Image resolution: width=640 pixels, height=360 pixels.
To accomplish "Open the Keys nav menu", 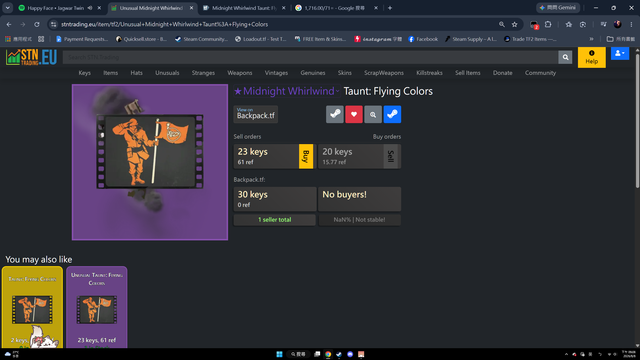I will click(x=84, y=73).
